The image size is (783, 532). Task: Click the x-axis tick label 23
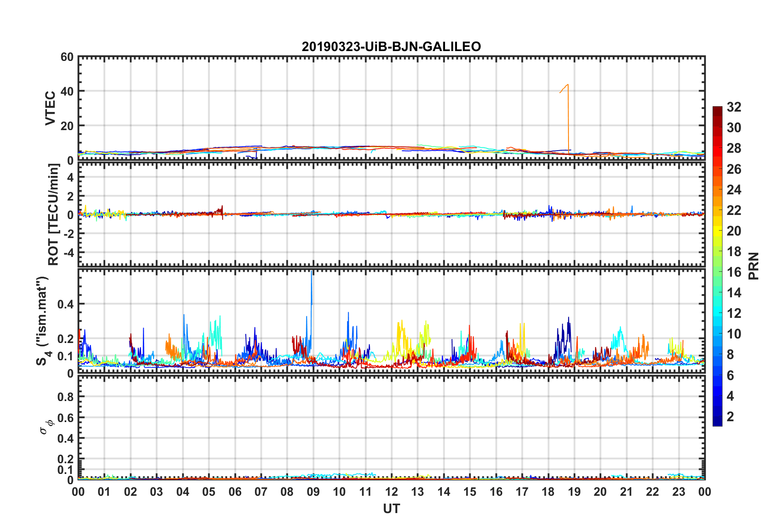point(678,492)
